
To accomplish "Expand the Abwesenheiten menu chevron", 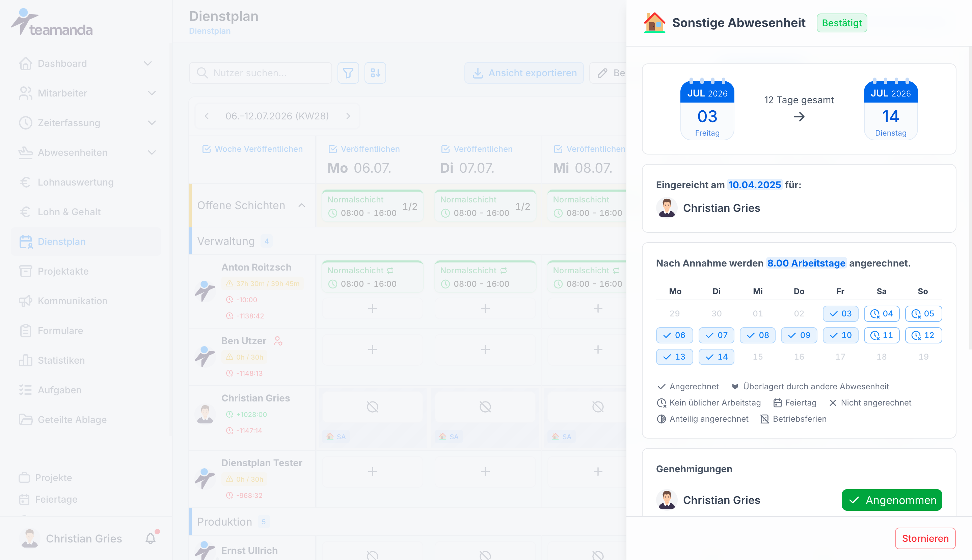I will tap(152, 152).
